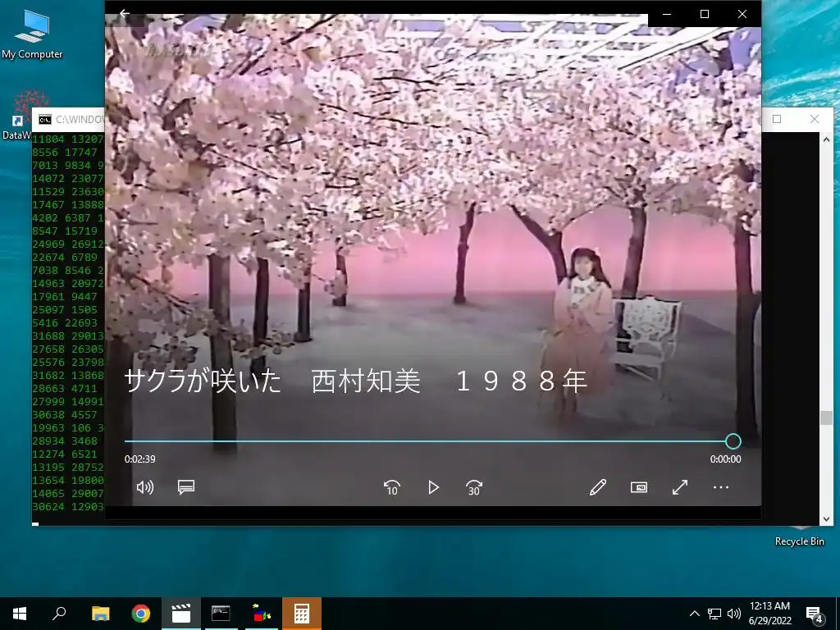Screen dimensions: 840x630
Task: Click console line starting 30624
Action: click(68, 507)
